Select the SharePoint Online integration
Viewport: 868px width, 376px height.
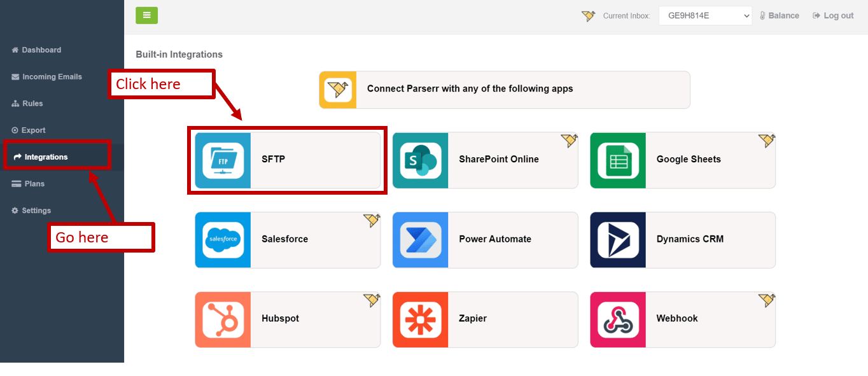point(485,160)
